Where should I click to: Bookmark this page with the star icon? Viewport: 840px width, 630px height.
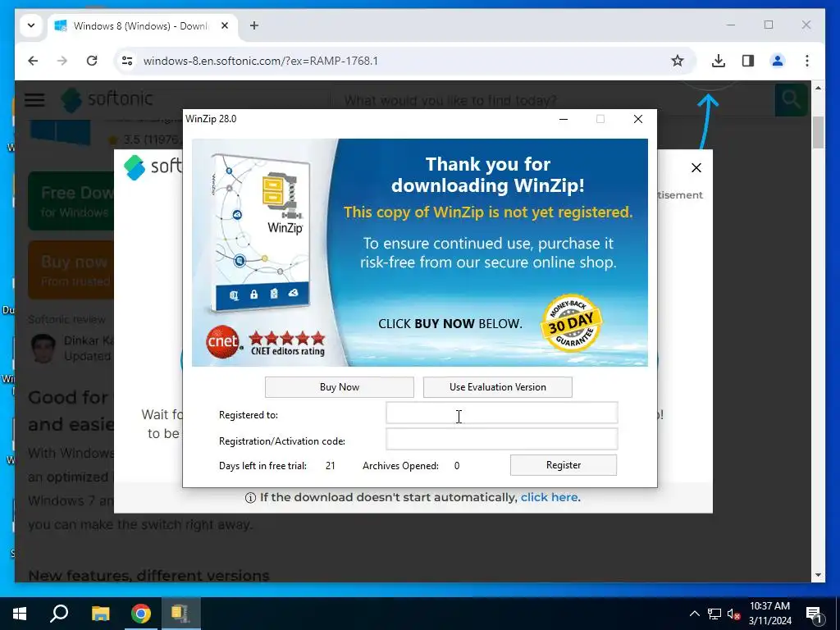[677, 61]
